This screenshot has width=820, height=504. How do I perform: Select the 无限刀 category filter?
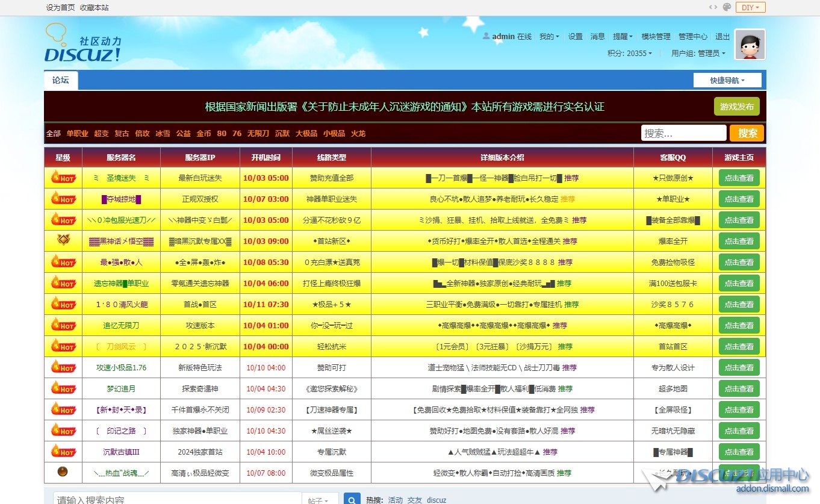pyautogui.click(x=258, y=134)
